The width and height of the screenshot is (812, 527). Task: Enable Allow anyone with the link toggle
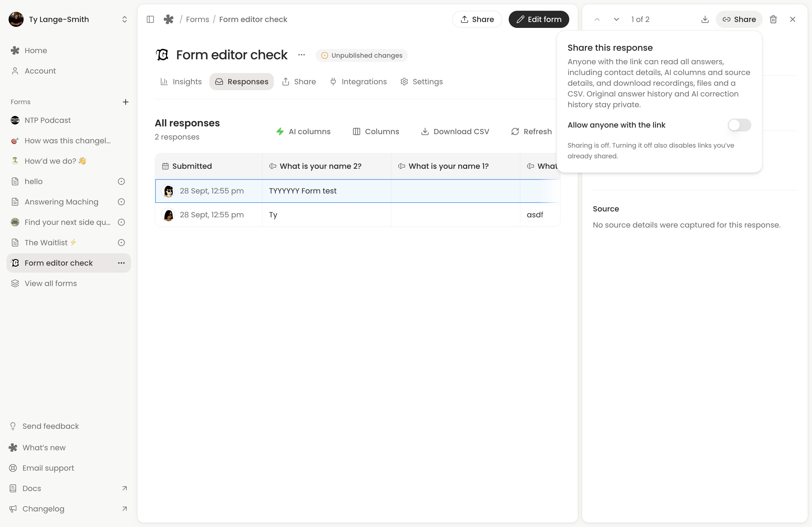(739, 125)
